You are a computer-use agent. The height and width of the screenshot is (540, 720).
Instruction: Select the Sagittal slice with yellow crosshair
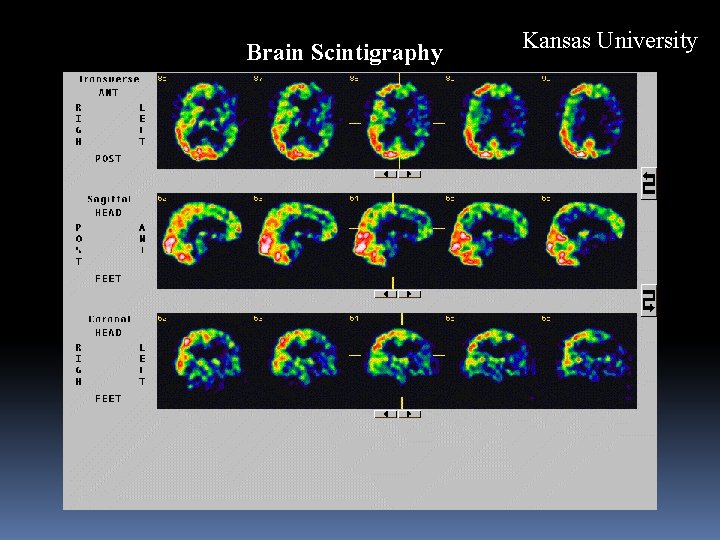point(397,241)
